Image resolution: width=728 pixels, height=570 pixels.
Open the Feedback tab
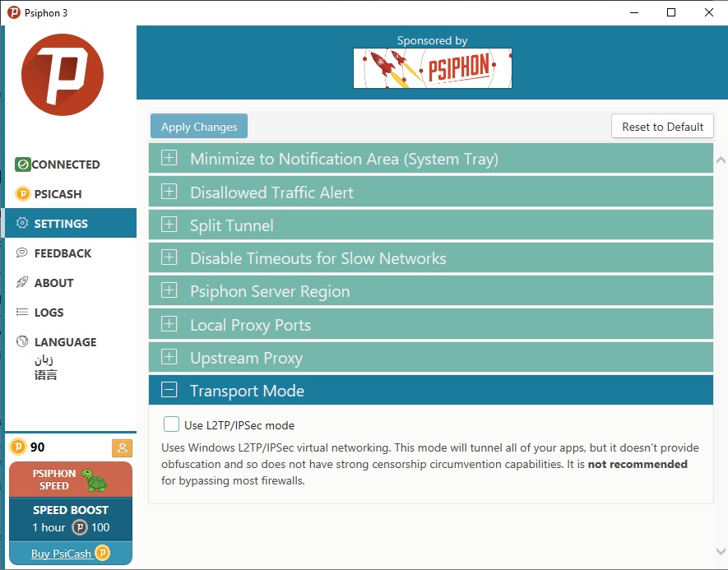coord(71,253)
